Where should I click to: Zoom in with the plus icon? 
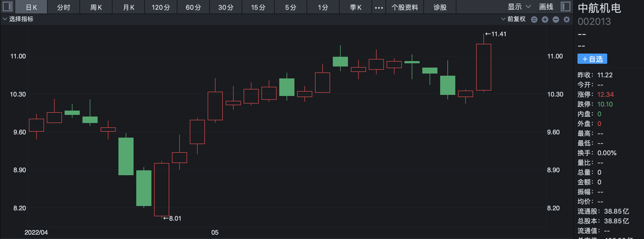(x=545, y=19)
